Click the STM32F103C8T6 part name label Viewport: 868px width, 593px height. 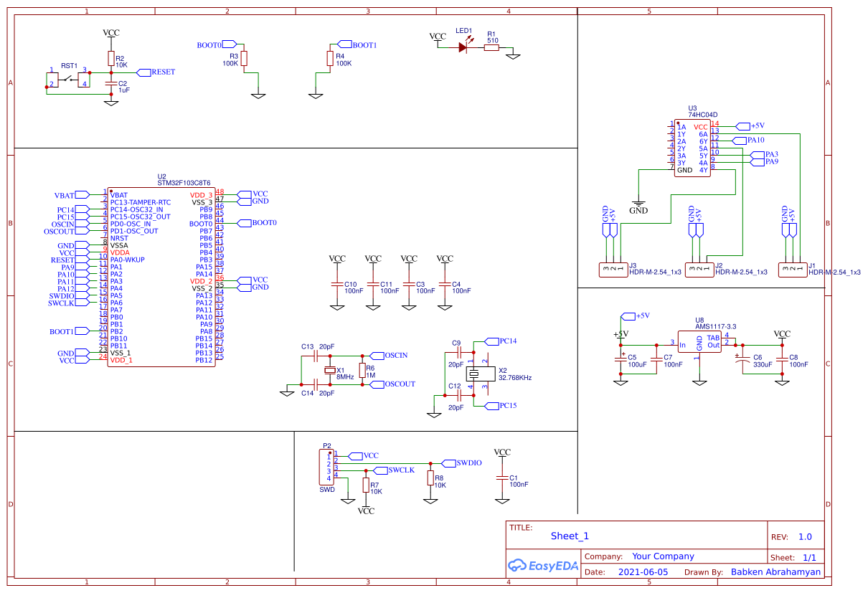pyautogui.click(x=184, y=183)
